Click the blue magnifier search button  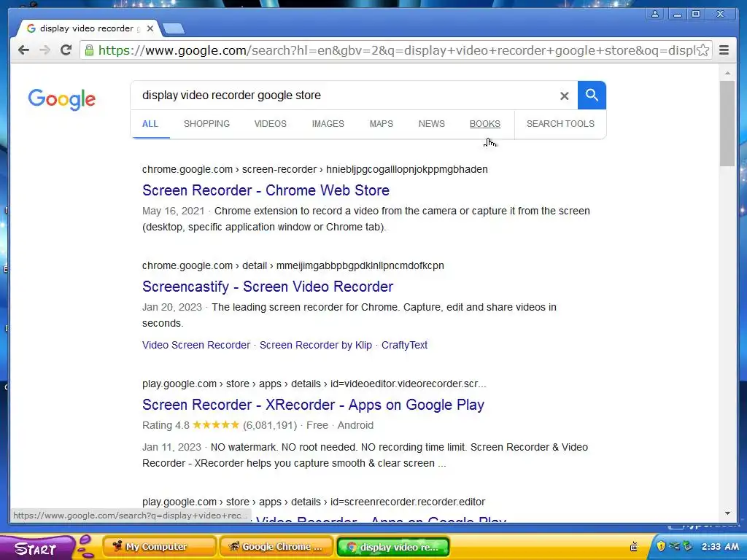[592, 96]
